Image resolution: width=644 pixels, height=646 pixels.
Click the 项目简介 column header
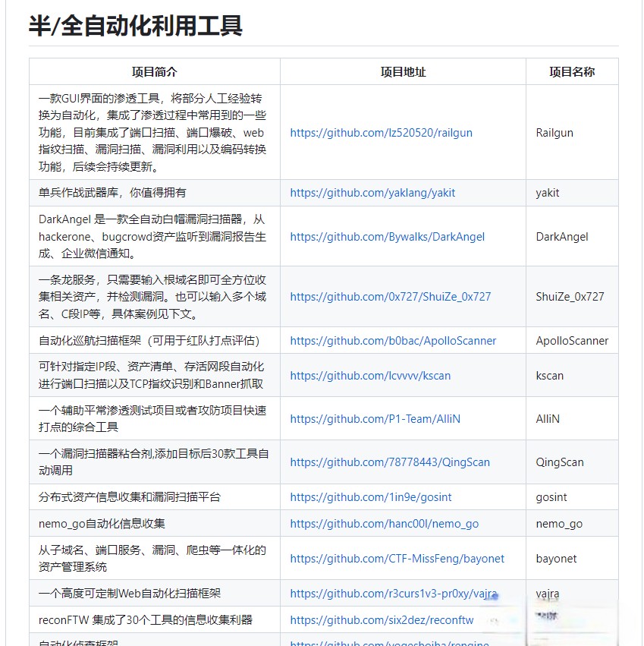point(155,72)
